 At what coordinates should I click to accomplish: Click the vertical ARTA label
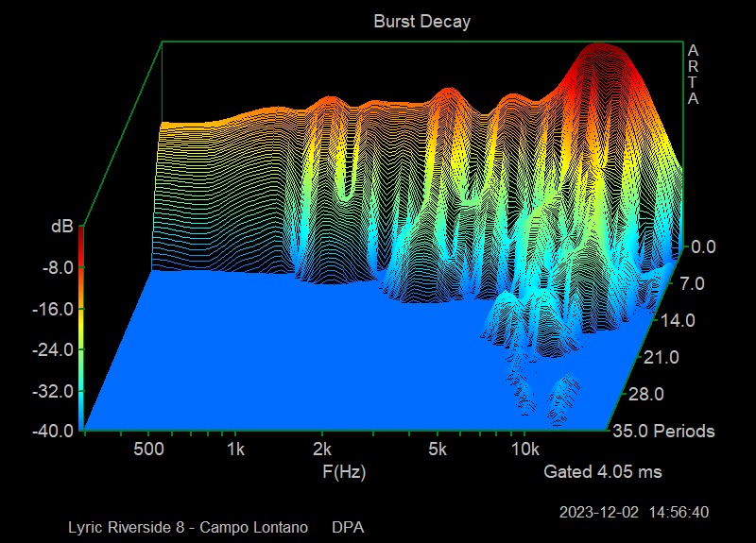693,75
